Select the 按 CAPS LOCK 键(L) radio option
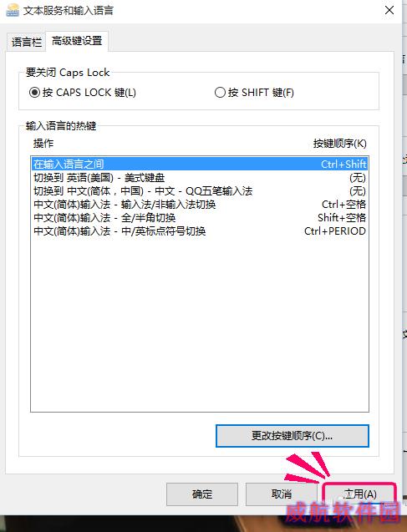The width and height of the screenshot is (407, 532). [83, 92]
